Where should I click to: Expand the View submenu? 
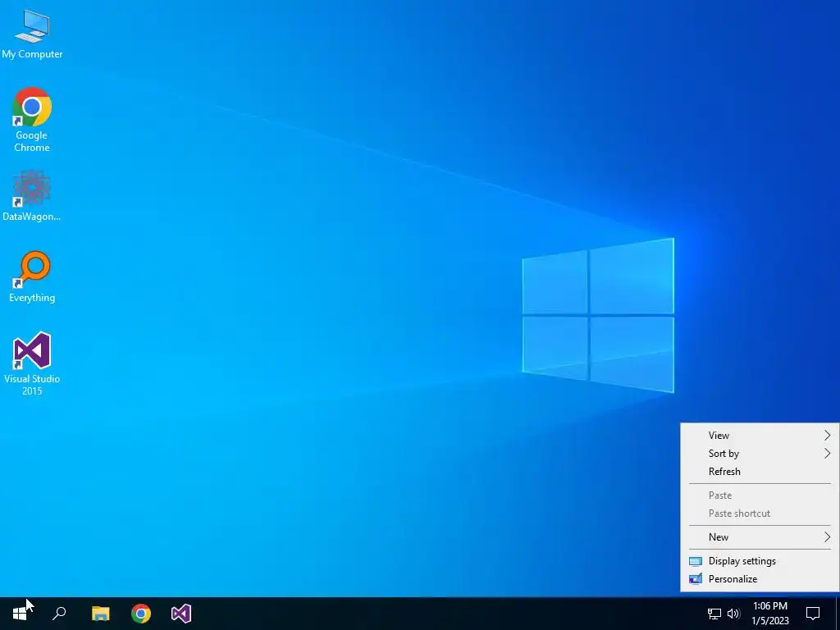point(760,435)
